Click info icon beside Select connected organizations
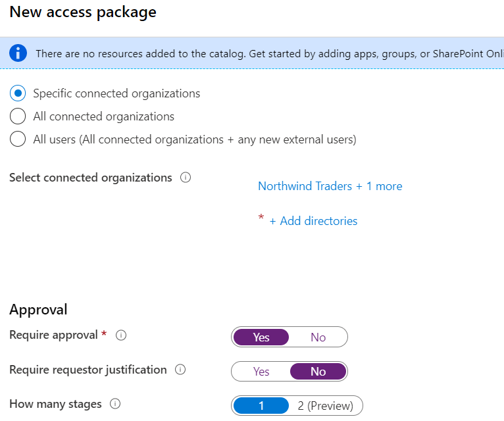Viewport: 504px width, 421px height. coord(186,178)
